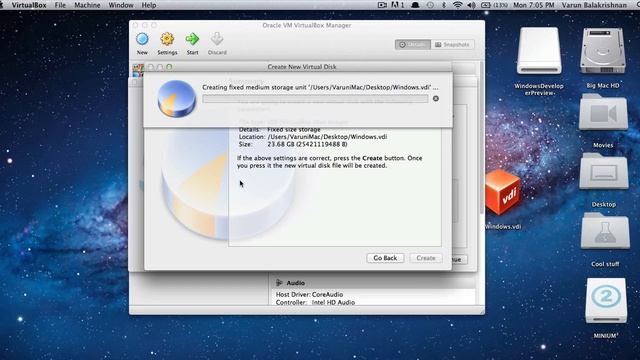Open the Help menu
This screenshot has width=640, height=360.
click(149, 5)
